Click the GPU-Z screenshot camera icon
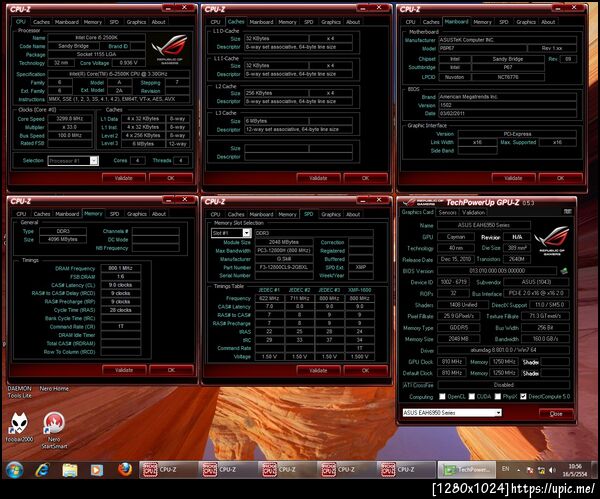Viewport: 600px width, 499px height. (x=567, y=212)
